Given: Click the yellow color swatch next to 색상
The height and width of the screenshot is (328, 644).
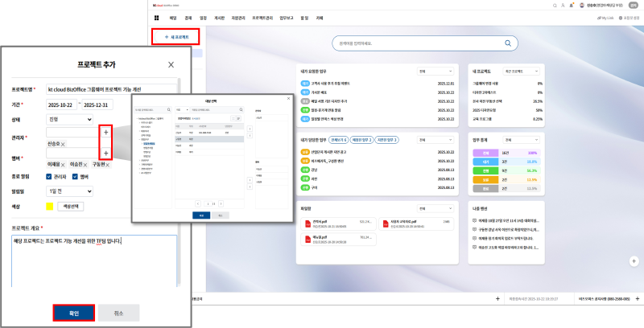Looking at the screenshot, I should click(49, 207).
